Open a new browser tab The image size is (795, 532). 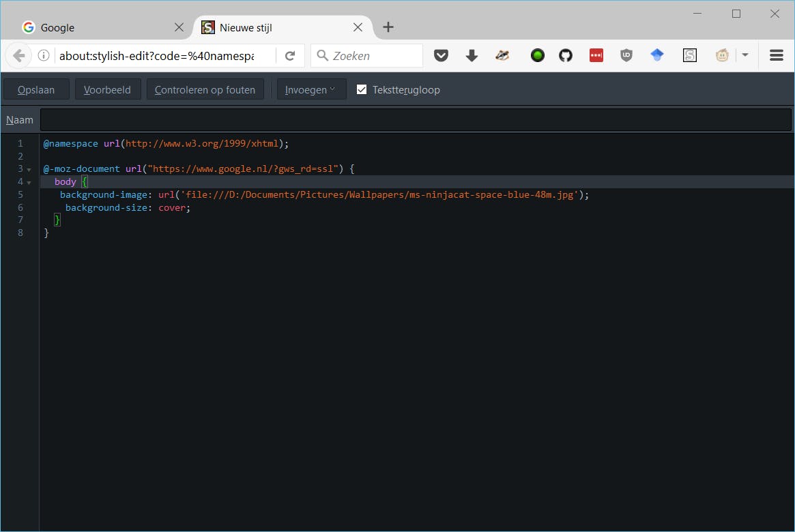(388, 27)
